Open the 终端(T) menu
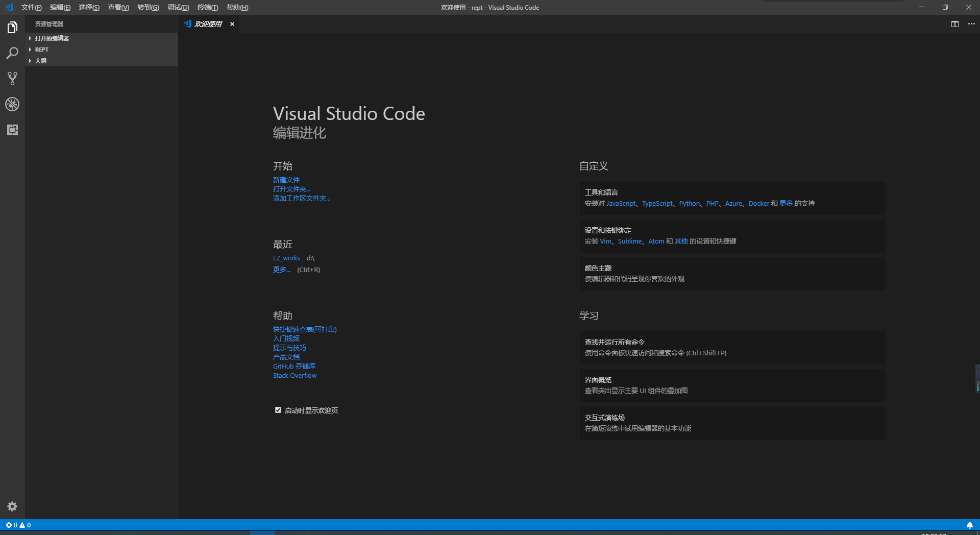Screen dimensions: 980x535 (x=207, y=8)
